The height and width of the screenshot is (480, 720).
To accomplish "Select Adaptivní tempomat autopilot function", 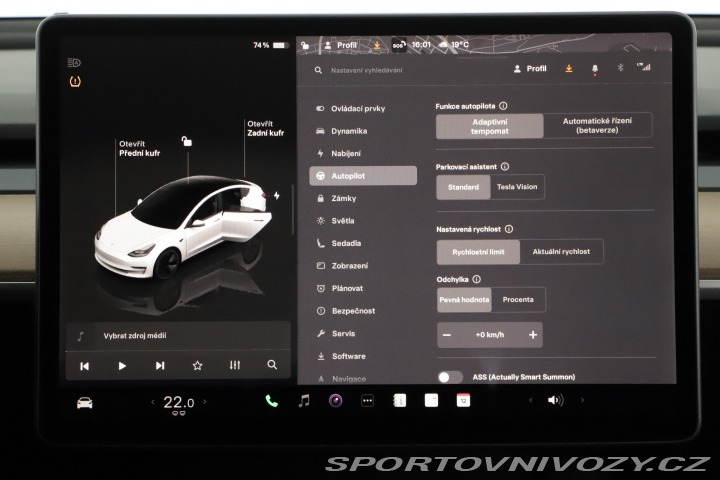I will pyautogui.click(x=489, y=126).
